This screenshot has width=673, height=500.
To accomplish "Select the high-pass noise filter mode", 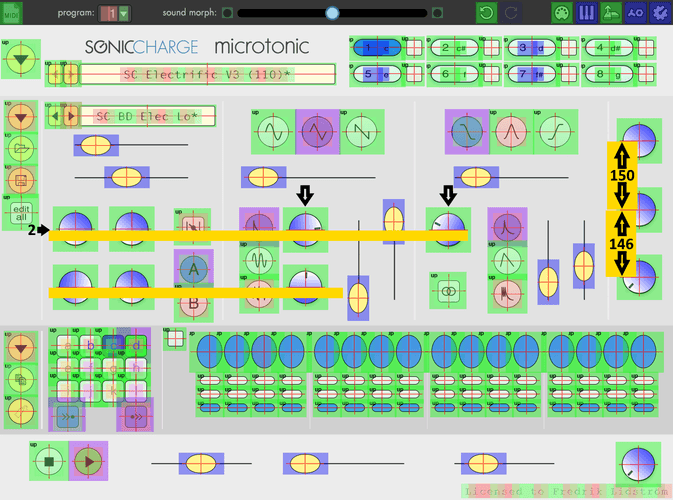I will coord(555,132).
